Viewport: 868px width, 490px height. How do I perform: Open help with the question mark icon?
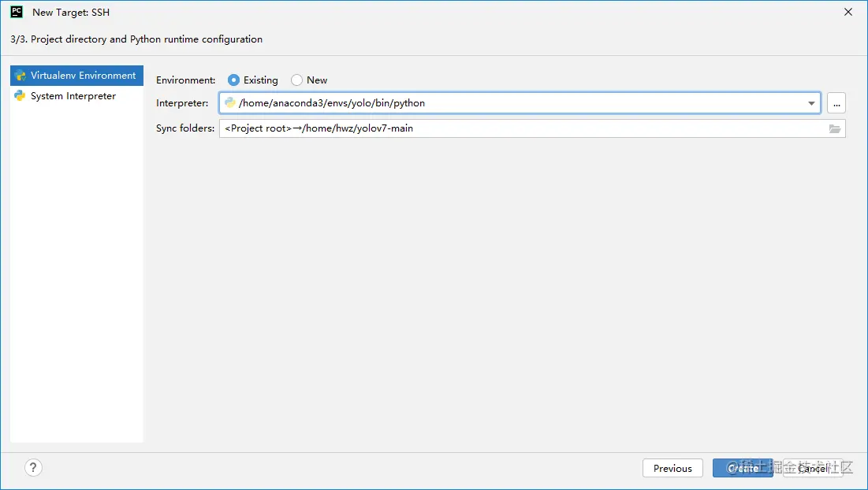pos(33,468)
